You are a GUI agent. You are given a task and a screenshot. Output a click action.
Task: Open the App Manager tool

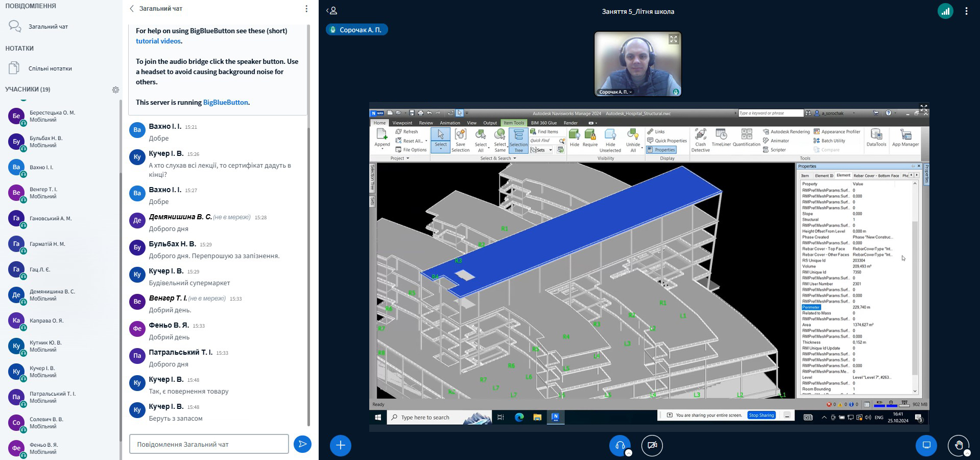(905, 138)
